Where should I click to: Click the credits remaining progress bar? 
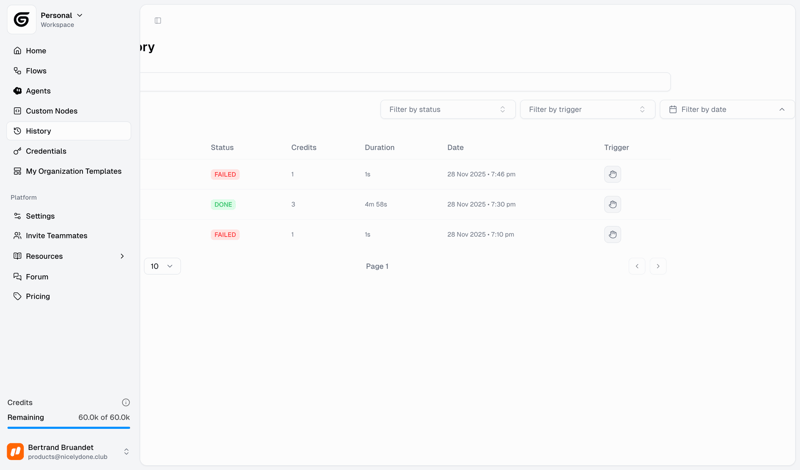point(69,428)
